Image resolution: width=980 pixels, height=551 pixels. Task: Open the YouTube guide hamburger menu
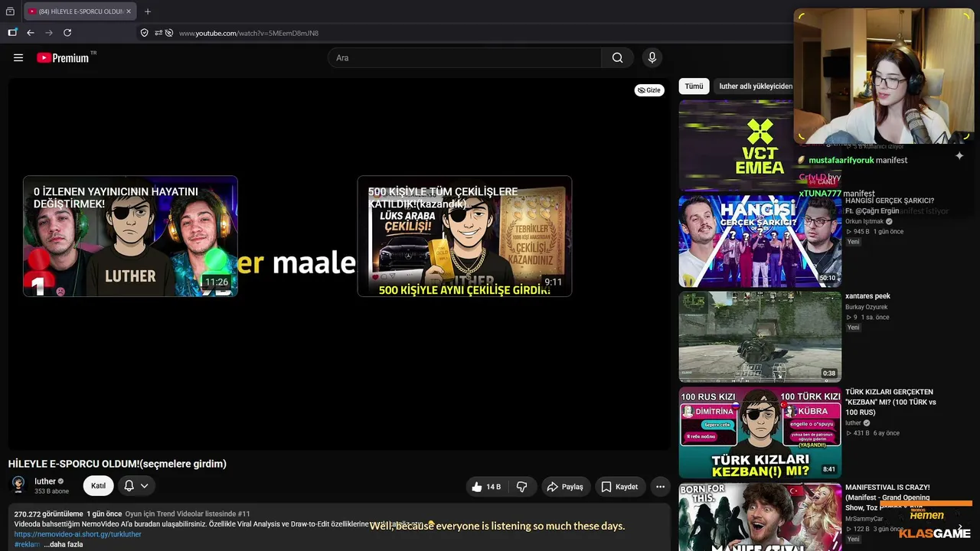pos(18,57)
